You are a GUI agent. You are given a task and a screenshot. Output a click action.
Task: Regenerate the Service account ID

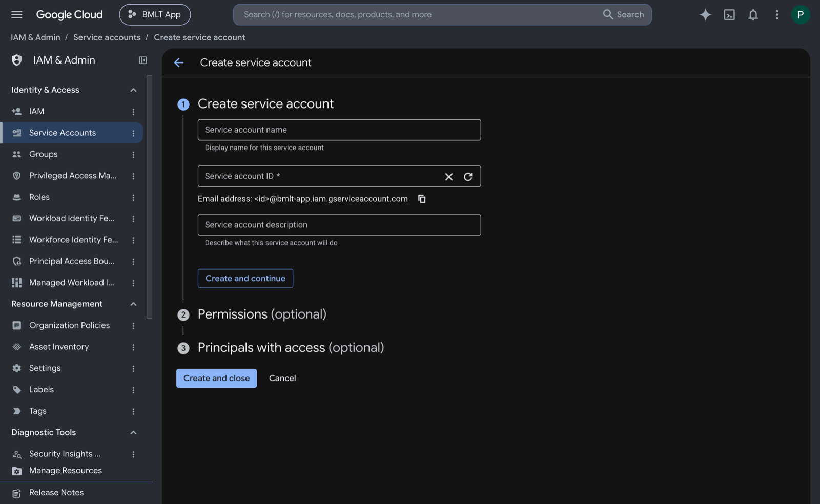click(468, 177)
